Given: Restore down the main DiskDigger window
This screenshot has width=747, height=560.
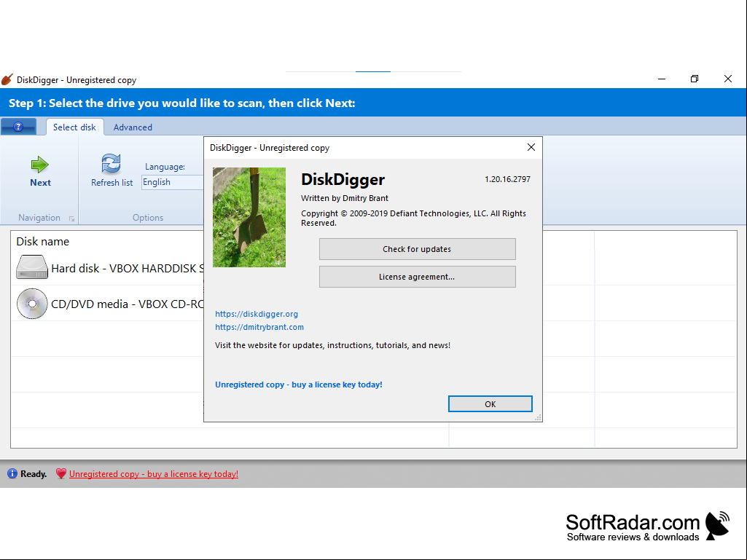Looking at the screenshot, I should click(x=695, y=79).
